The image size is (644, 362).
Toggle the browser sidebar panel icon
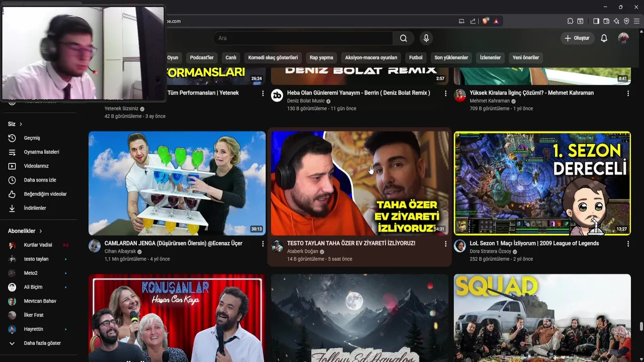pos(596,21)
